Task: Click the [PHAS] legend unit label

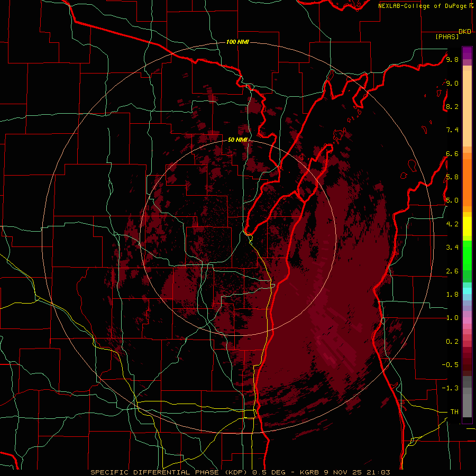Action: (447, 37)
